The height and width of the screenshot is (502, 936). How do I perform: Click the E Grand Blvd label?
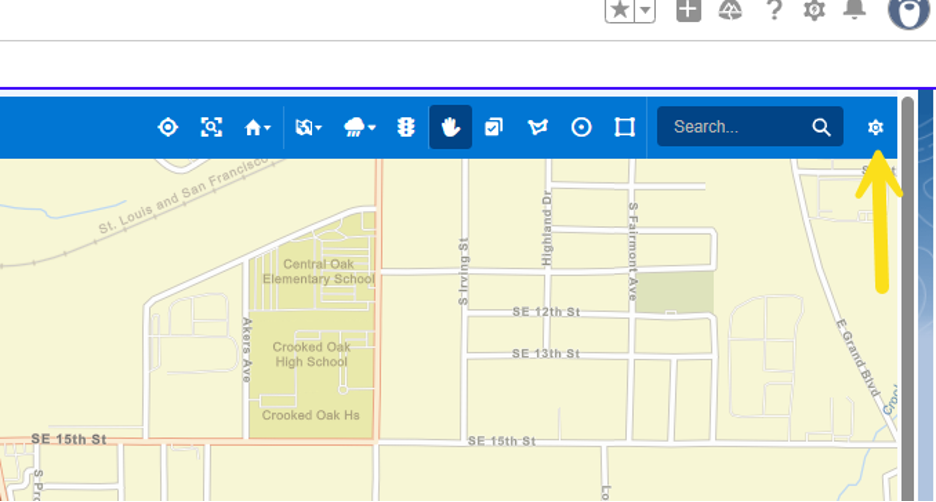click(858, 358)
